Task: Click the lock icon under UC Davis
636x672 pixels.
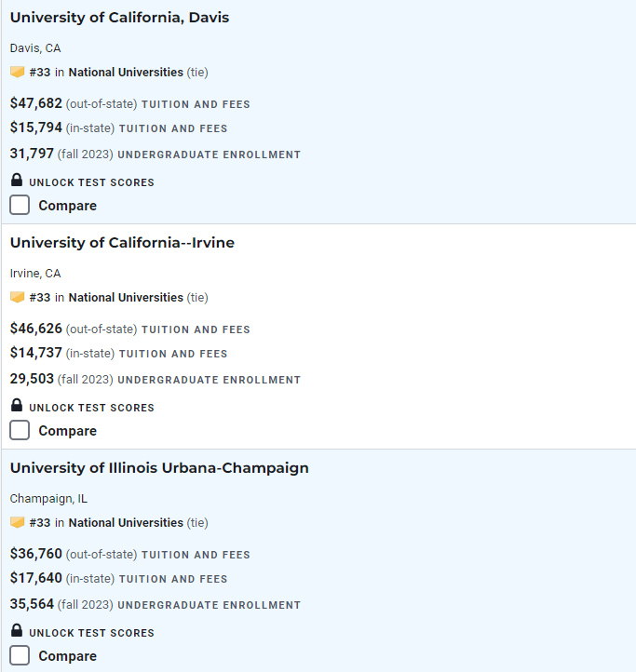Action: click(17, 180)
